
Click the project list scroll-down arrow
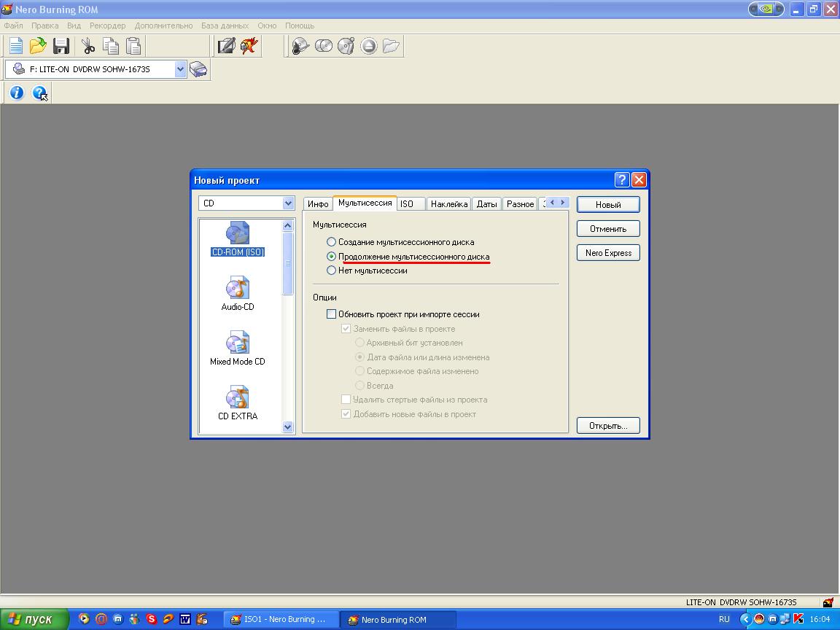click(x=288, y=427)
